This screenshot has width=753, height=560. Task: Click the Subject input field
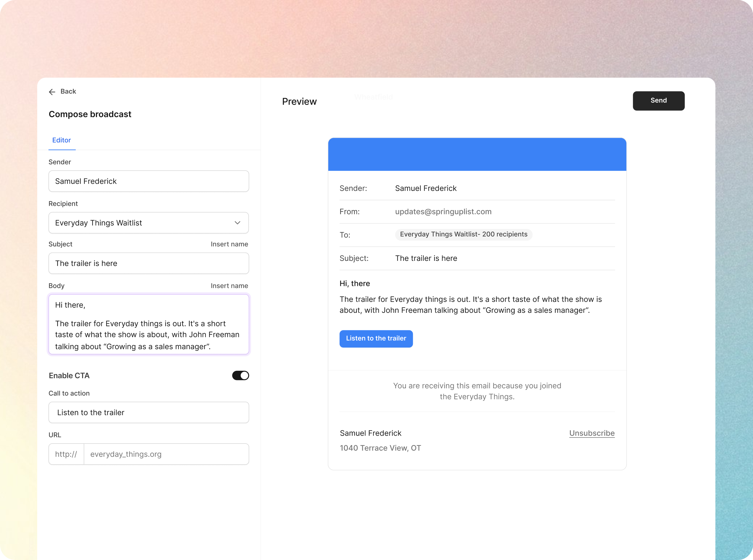149,263
